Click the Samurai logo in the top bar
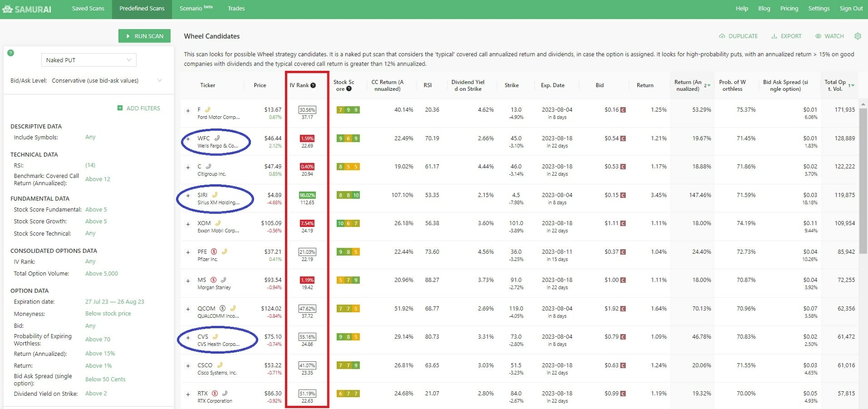This screenshot has height=409, width=868. (27, 8)
